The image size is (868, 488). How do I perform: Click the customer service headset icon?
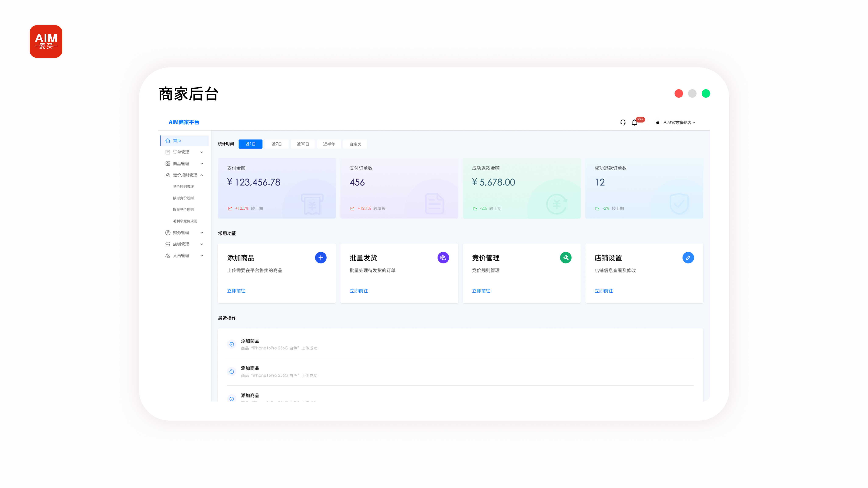coord(623,122)
